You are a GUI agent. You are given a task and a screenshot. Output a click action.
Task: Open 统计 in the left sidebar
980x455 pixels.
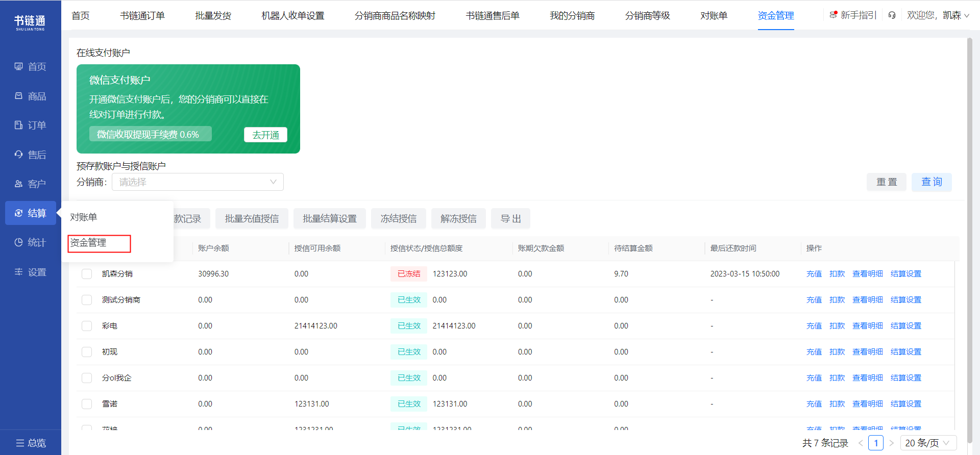click(31, 243)
